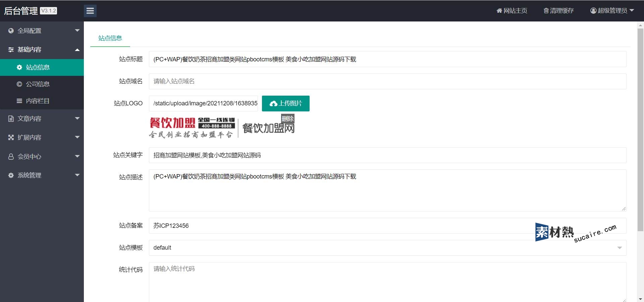644x302 pixels.
Task: Expand the 文章内容 menu arrow
Action: click(x=77, y=118)
